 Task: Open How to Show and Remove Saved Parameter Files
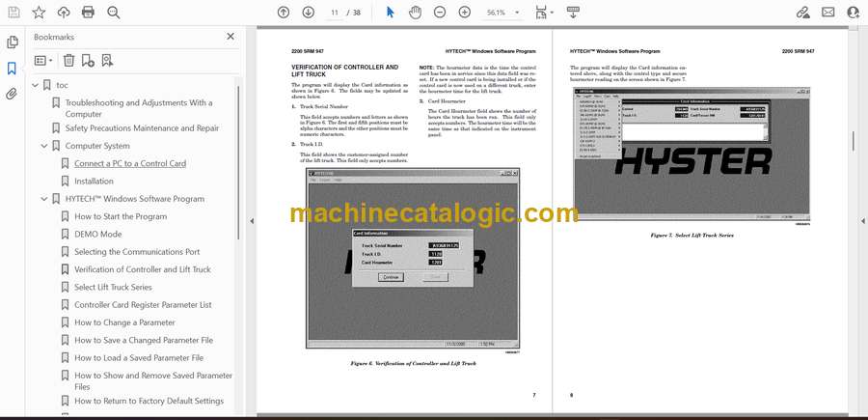pos(153,380)
